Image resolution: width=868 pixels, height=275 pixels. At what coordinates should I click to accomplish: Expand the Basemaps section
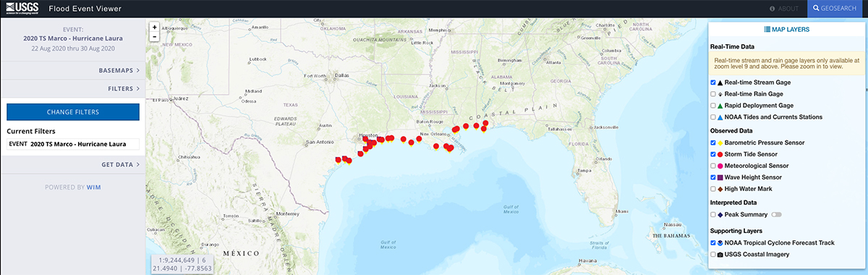(x=72, y=71)
